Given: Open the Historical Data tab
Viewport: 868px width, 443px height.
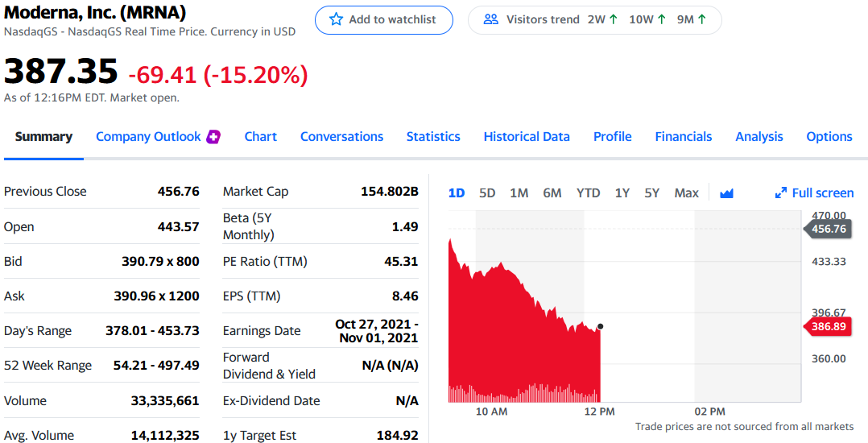Looking at the screenshot, I should tap(527, 137).
